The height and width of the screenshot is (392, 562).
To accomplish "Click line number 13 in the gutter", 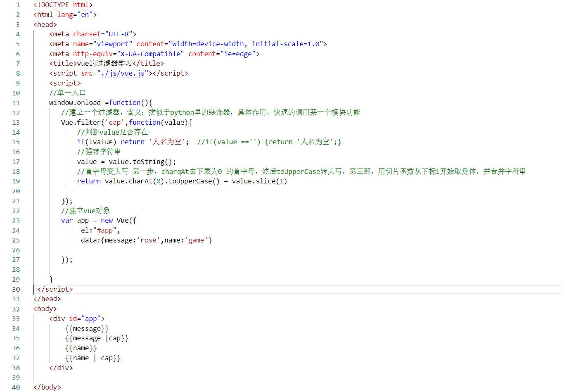I will [x=16, y=123].
